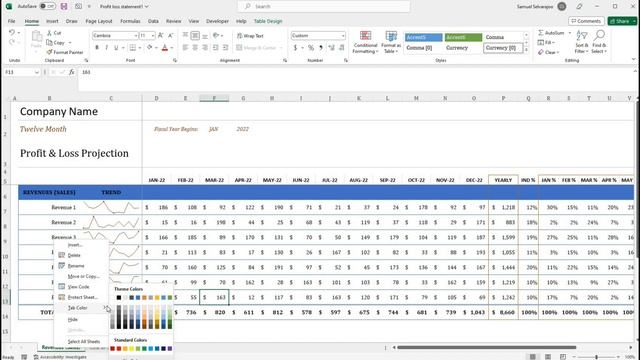Click Accessibility Investigate in status bar
Screen dimensions: 640x360
[60, 357]
